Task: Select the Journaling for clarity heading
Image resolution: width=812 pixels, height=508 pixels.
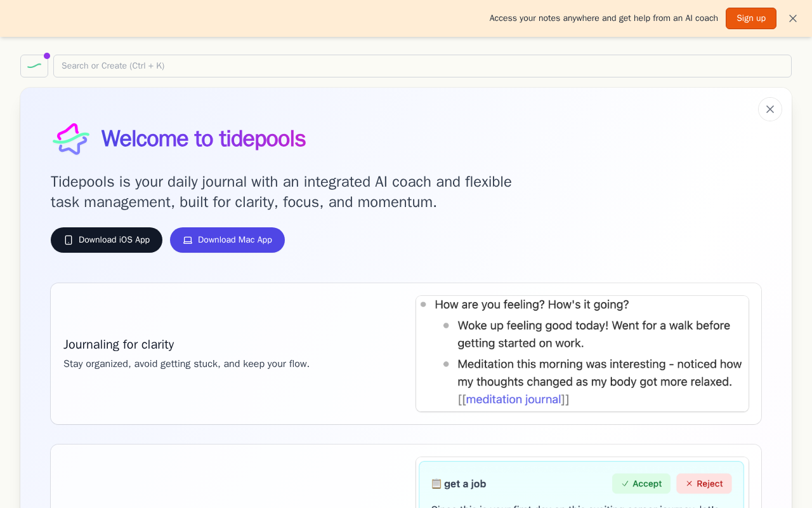Action: (119, 345)
